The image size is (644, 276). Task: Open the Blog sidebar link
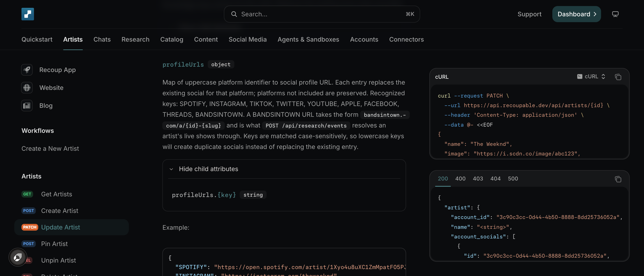pyautogui.click(x=46, y=106)
